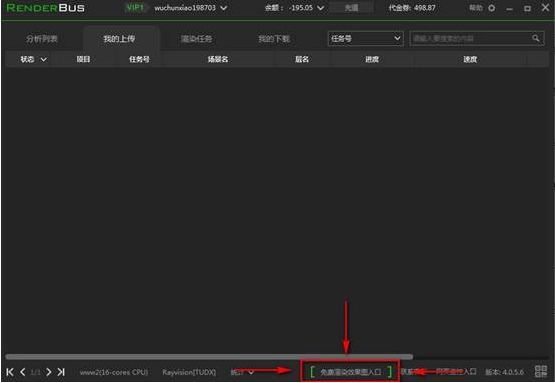Open the 我的下载 tab
The image size is (555, 383).
[x=274, y=39]
